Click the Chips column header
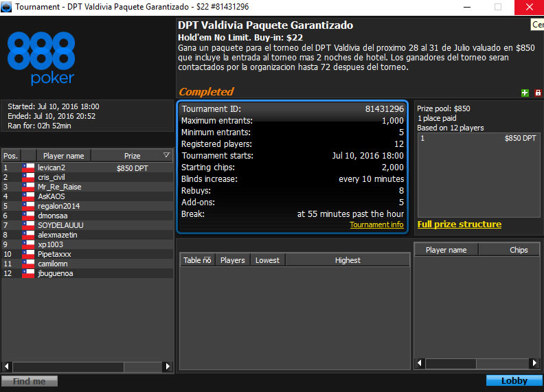Viewport: 544px width, 392px height. (x=519, y=250)
